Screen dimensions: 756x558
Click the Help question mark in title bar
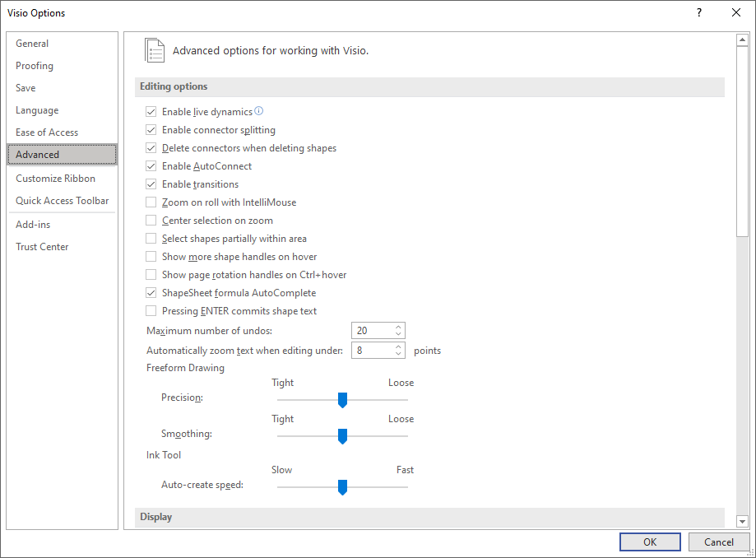698,12
